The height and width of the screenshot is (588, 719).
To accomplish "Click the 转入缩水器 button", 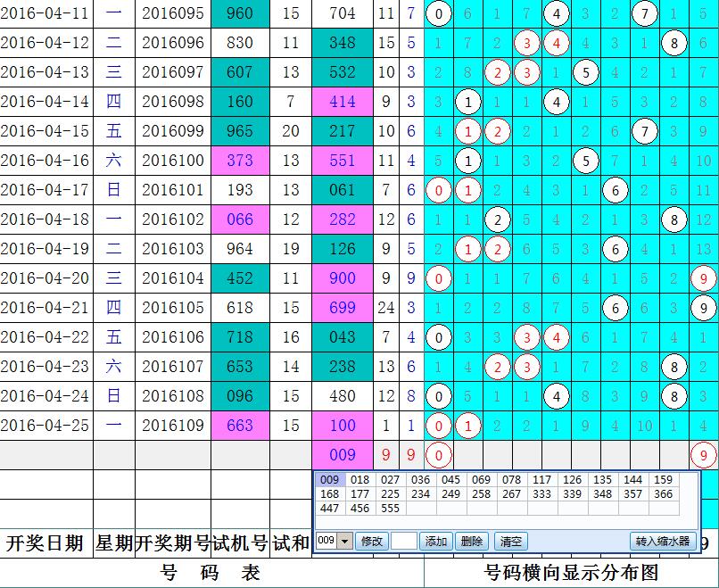I will click(x=664, y=542).
